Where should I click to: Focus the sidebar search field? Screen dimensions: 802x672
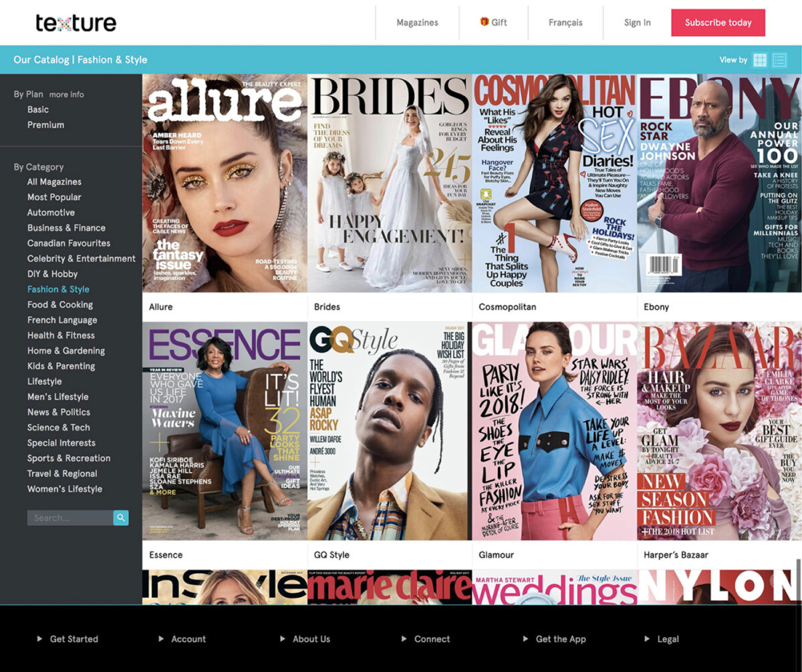tap(70, 518)
